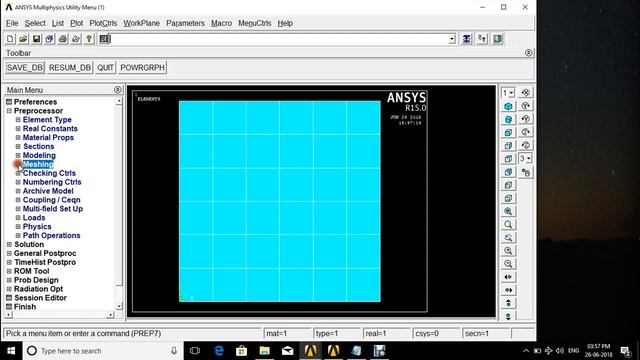Screen dimensions: 640x360
Task: Expand the Modeling tree node
Action: (18, 155)
